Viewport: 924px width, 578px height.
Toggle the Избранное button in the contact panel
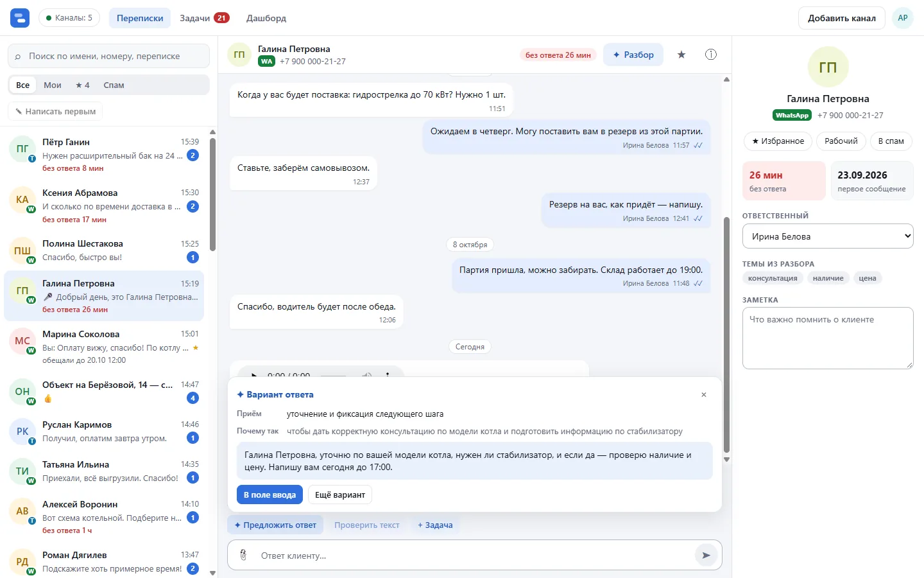(778, 141)
